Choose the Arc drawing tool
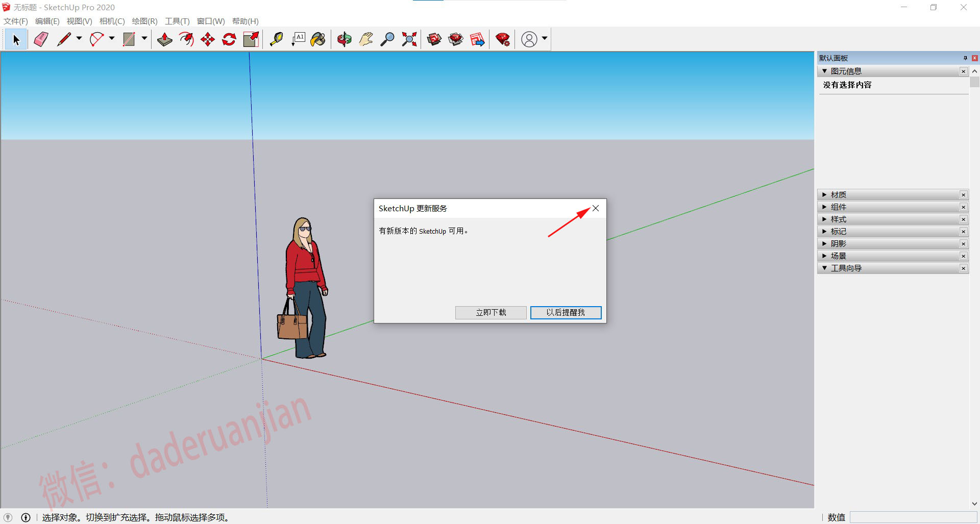 (x=96, y=39)
